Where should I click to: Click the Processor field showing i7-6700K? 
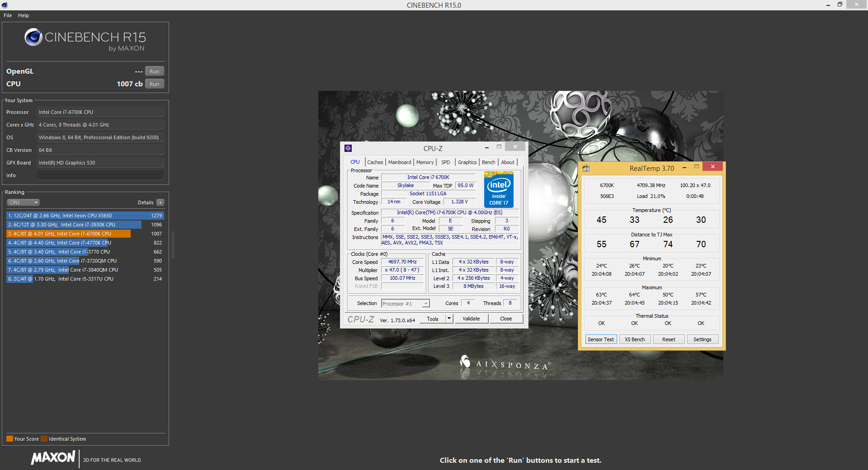click(100, 112)
